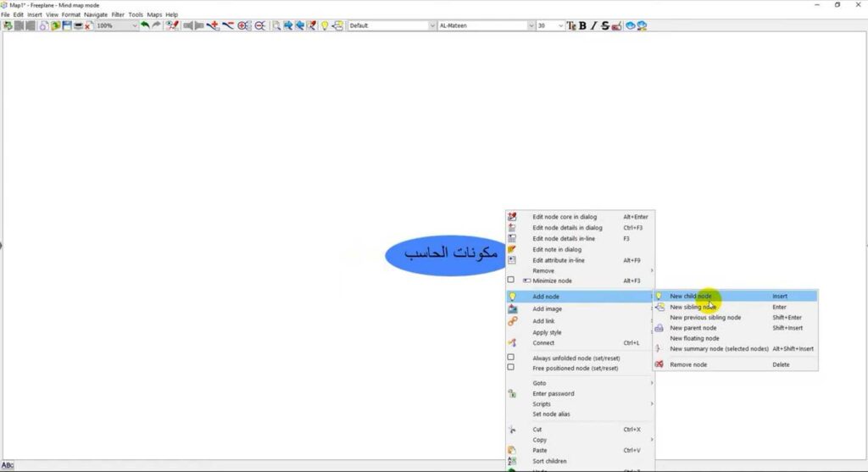Open the Apply style submenu
Viewport: 868px width, 472px height.
tap(580, 332)
